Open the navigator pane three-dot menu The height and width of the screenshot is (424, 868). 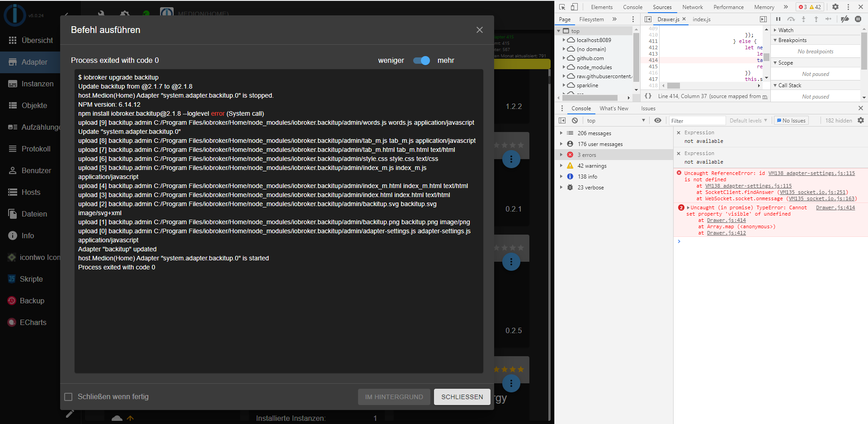(x=633, y=19)
